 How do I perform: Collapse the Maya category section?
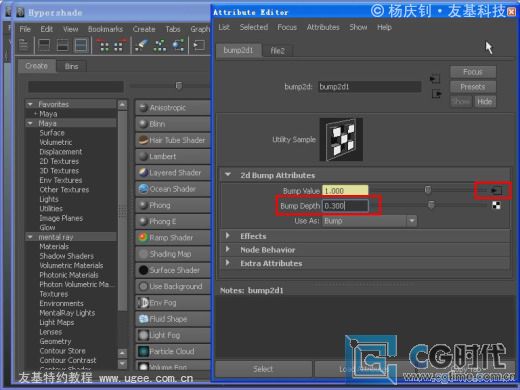30,123
